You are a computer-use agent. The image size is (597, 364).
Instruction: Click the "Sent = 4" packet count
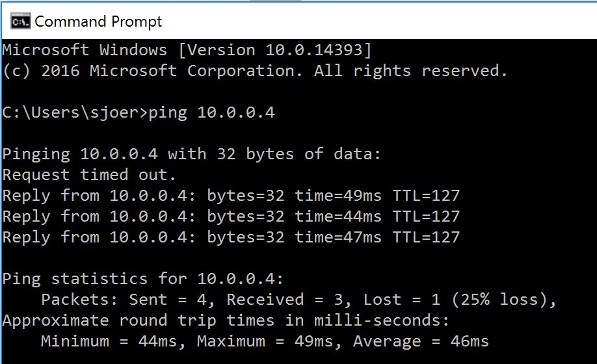pyautogui.click(x=172, y=300)
